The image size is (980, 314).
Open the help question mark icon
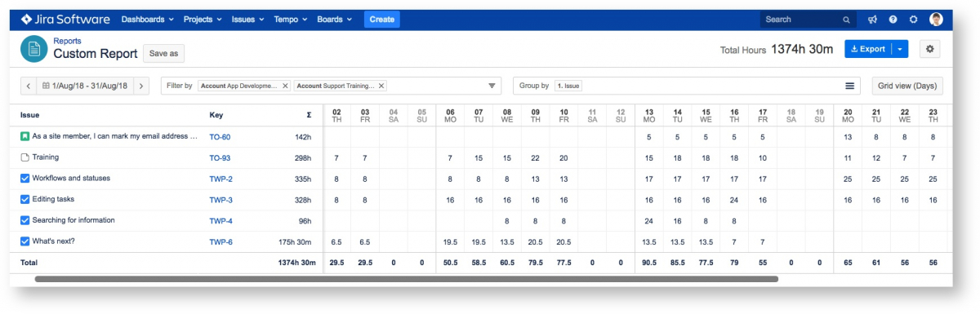point(893,20)
